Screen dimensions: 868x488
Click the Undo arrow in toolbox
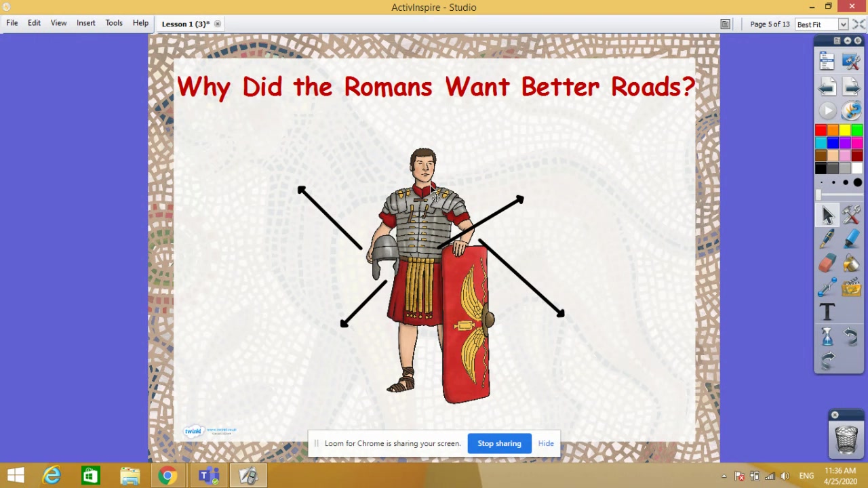851,336
